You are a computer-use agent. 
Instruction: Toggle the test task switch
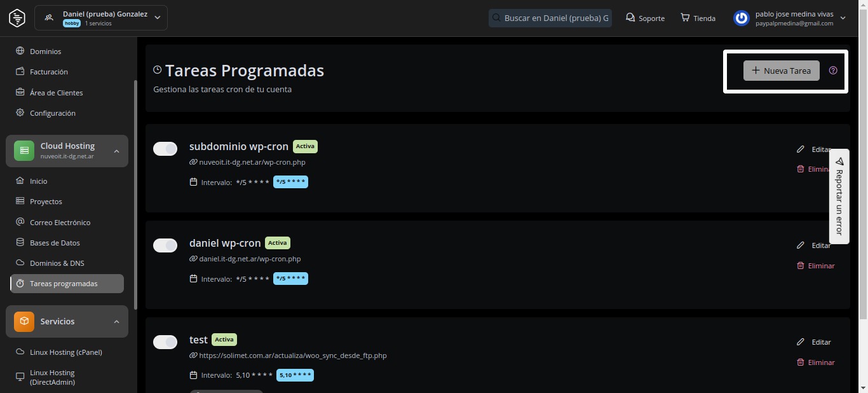pos(165,342)
